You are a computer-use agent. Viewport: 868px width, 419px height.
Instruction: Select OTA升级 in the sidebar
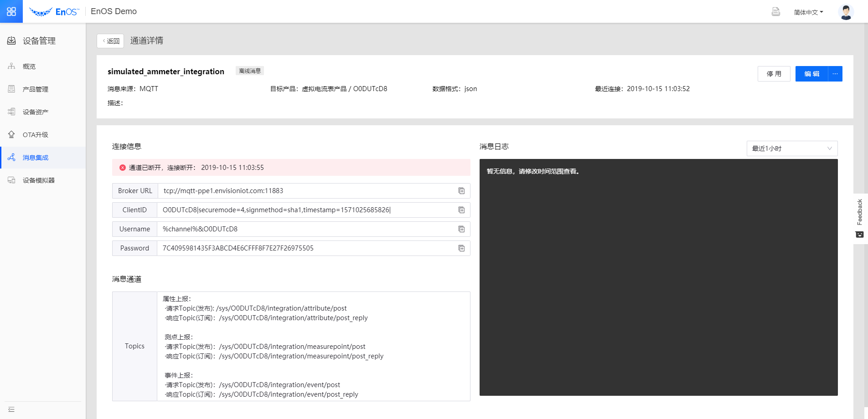(x=35, y=135)
